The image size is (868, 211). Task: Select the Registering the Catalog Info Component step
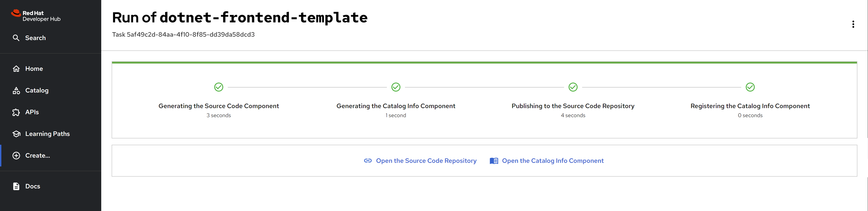click(750, 106)
